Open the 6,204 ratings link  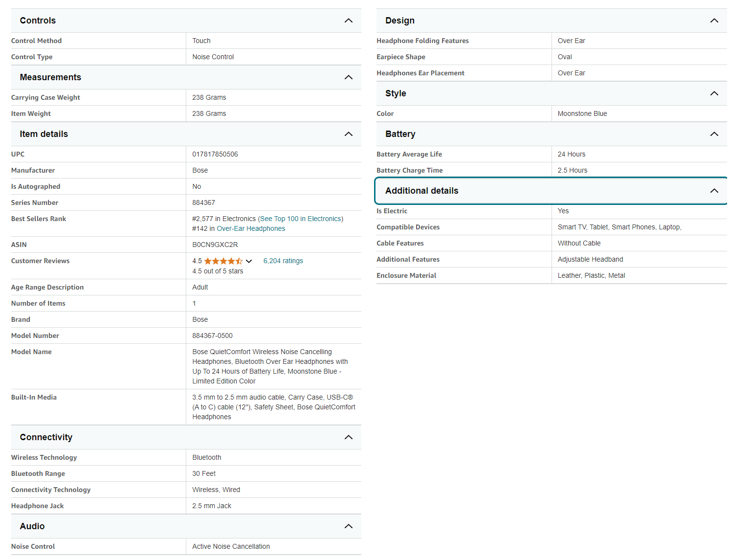coord(283,261)
